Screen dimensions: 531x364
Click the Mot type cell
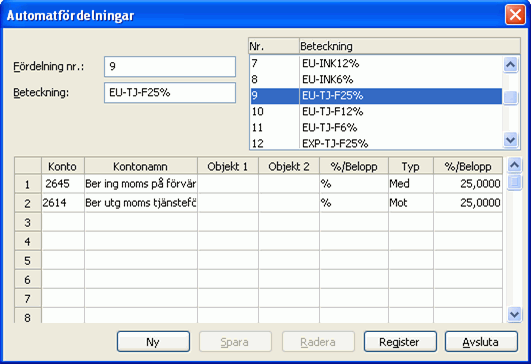(411, 203)
